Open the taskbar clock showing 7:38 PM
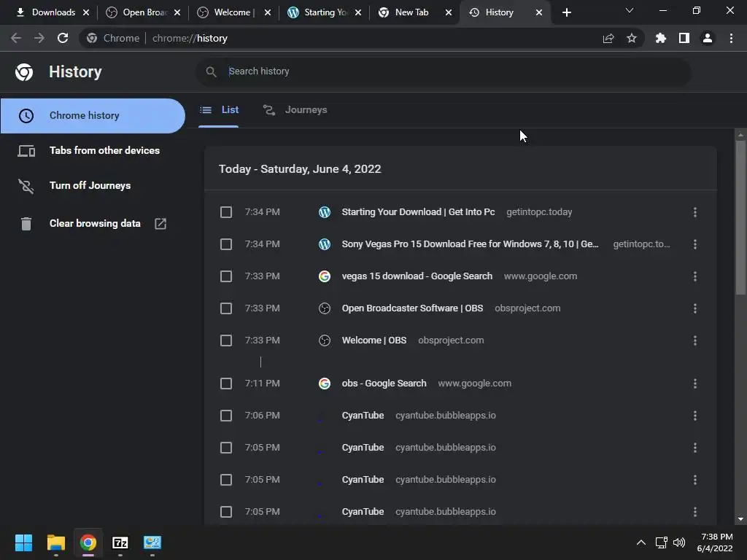The image size is (747, 560). coord(715,542)
